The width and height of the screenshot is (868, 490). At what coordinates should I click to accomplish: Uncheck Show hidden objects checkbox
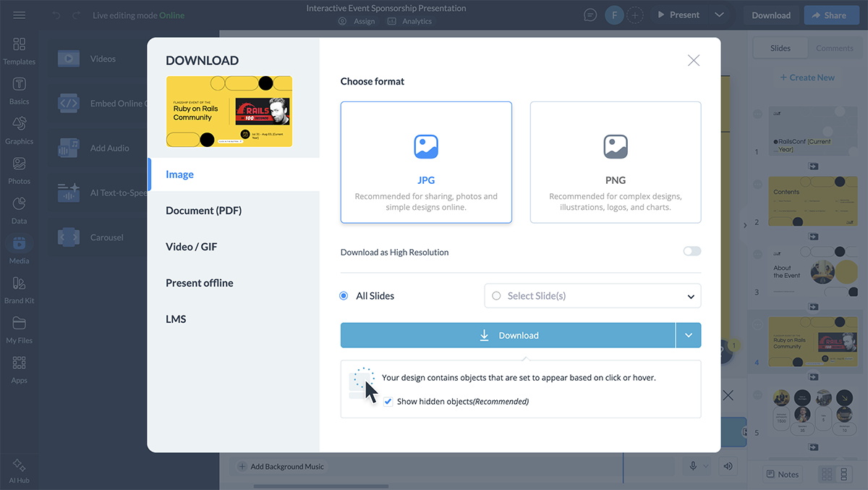pos(388,401)
